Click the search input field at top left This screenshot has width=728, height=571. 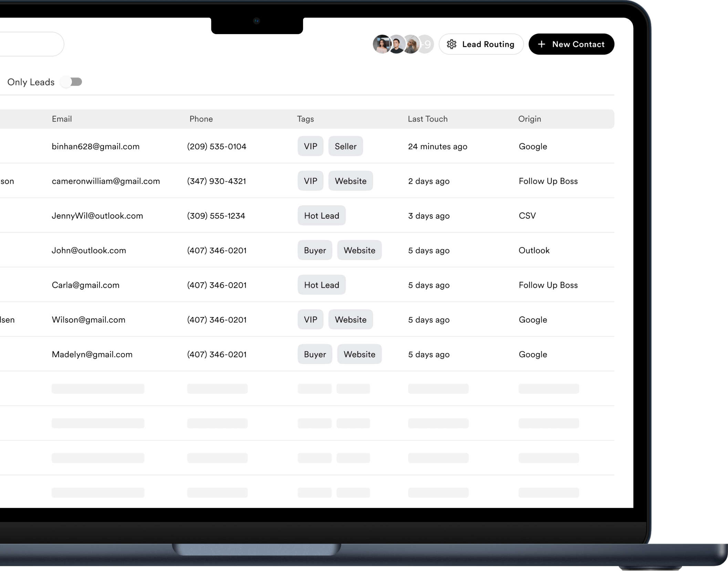[31, 44]
